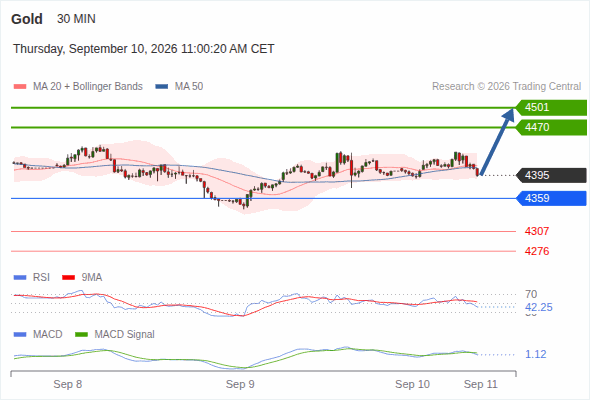Click the RSI value 42.25 readout
This screenshot has height=400, width=590.
click(x=539, y=307)
